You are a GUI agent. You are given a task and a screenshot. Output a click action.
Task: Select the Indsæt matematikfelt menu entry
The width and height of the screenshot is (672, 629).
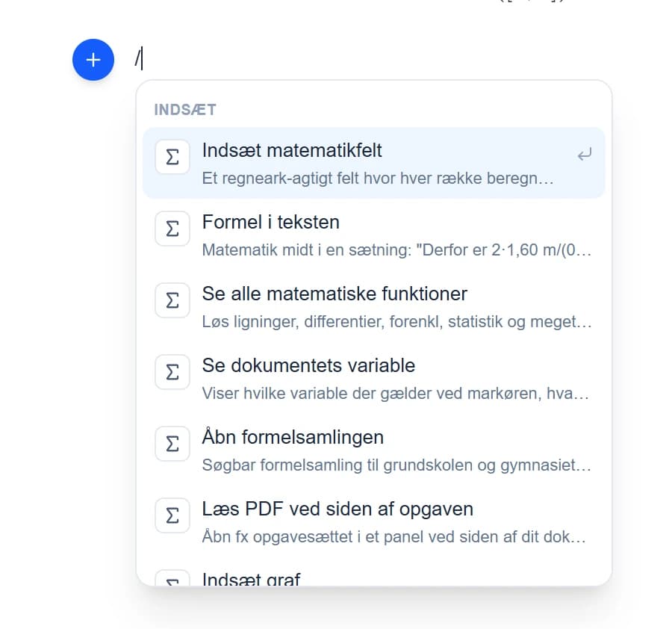point(374,163)
